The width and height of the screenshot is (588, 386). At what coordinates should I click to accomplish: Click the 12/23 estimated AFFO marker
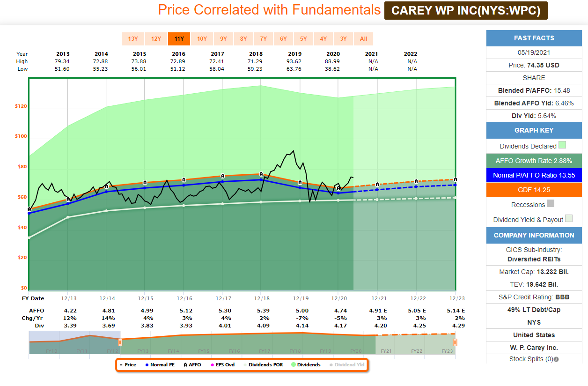coord(455,179)
